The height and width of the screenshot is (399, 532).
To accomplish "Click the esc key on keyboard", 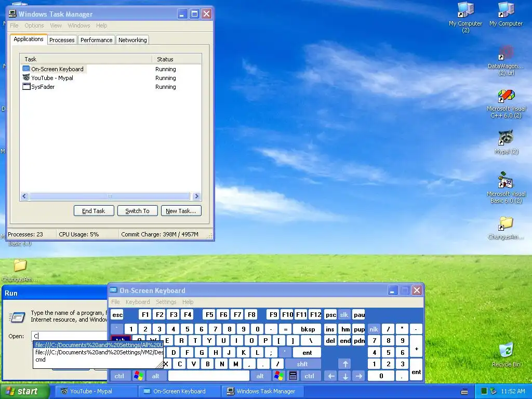I will [117, 315].
